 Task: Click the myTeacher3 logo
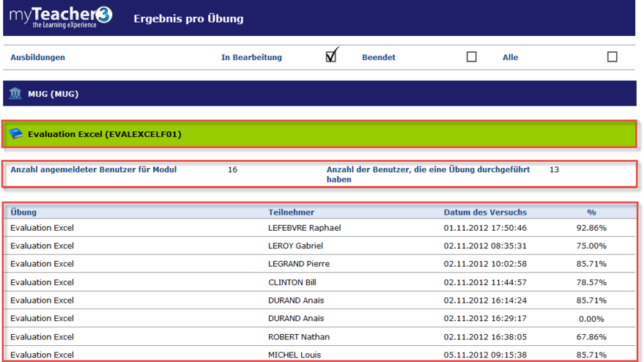(61, 16)
